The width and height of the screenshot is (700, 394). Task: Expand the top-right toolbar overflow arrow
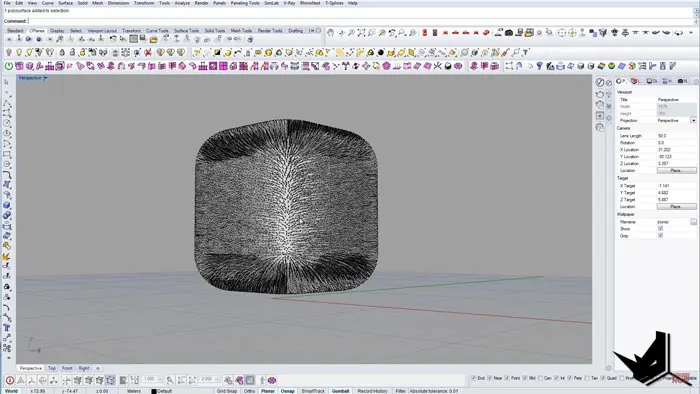tap(691, 33)
